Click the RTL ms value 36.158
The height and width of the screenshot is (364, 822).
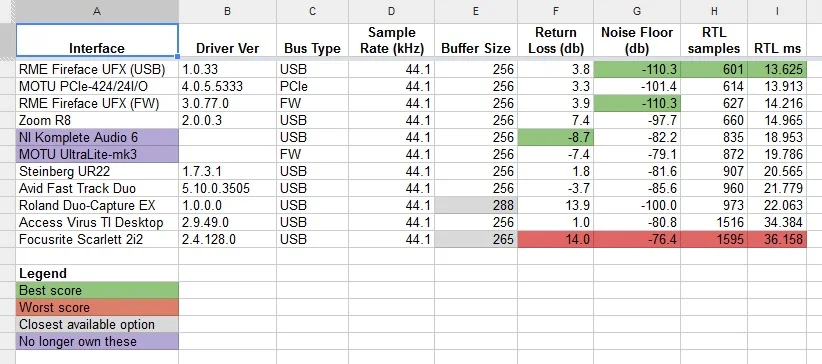coord(777,239)
